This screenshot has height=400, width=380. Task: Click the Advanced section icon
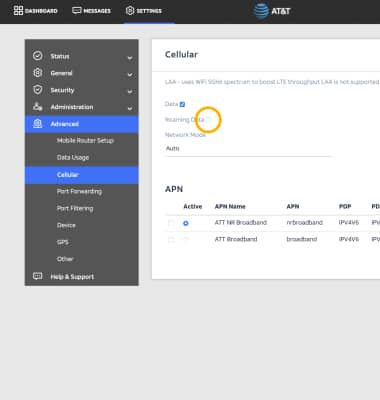pyautogui.click(x=38, y=124)
